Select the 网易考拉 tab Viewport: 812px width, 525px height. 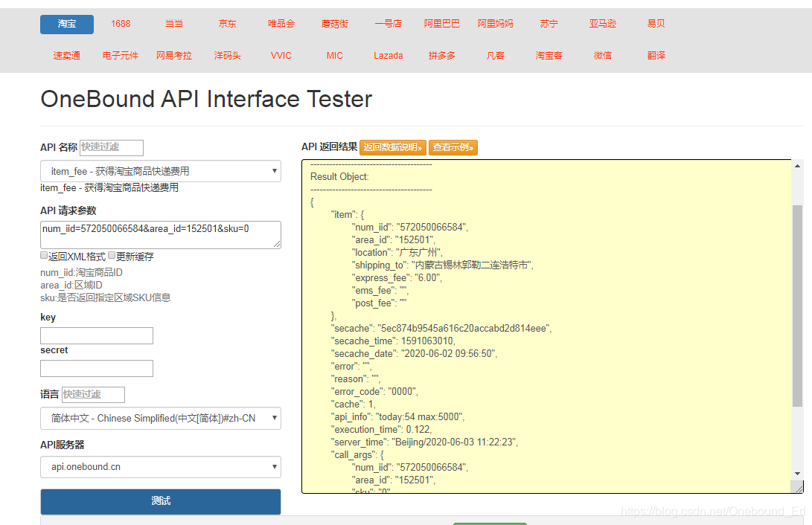tap(174, 56)
